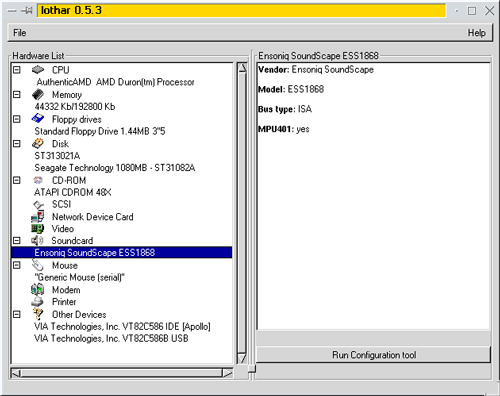Click the Network Device Card icon
Screen dimensions: 500x396
[x=37, y=217]
